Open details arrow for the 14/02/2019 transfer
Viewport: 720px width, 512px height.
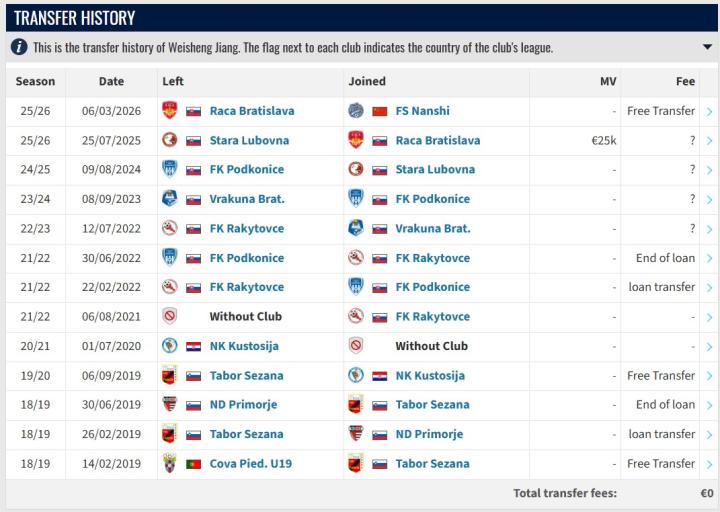[x=709, y=464]
